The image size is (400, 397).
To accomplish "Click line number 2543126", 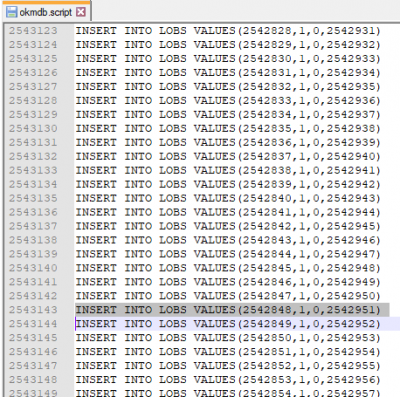I will tap(33, 73).
